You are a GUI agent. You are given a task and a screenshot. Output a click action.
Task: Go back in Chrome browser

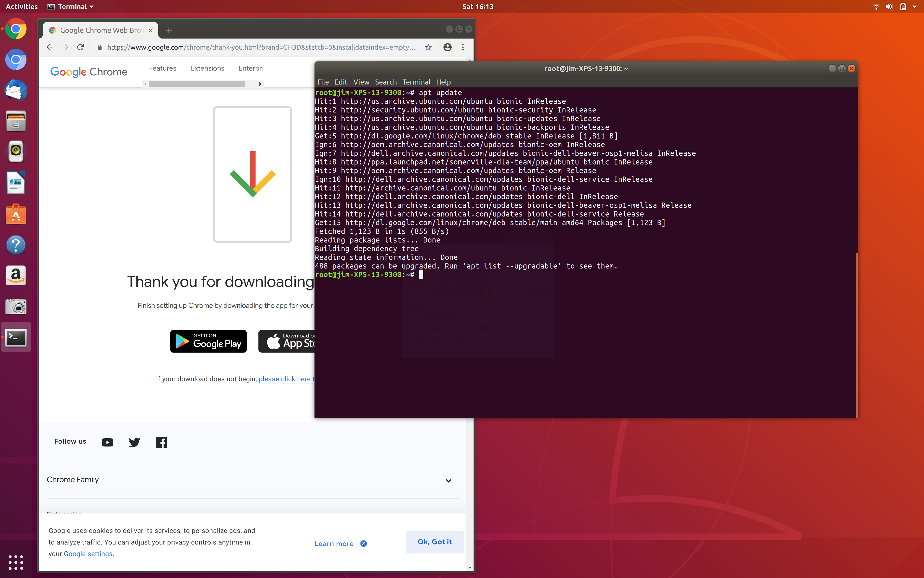49,47
